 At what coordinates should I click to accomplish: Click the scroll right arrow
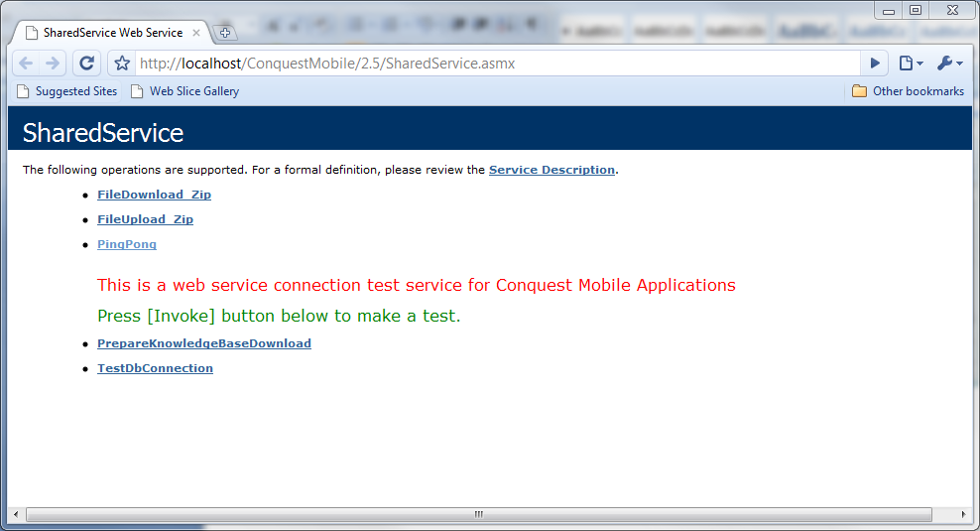[963, 514]
